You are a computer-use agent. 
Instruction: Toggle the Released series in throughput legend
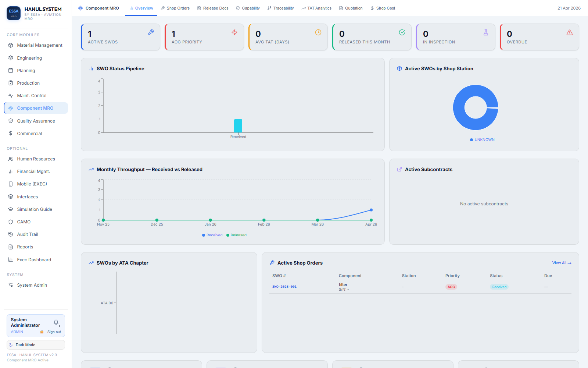(x=237, y=235)
